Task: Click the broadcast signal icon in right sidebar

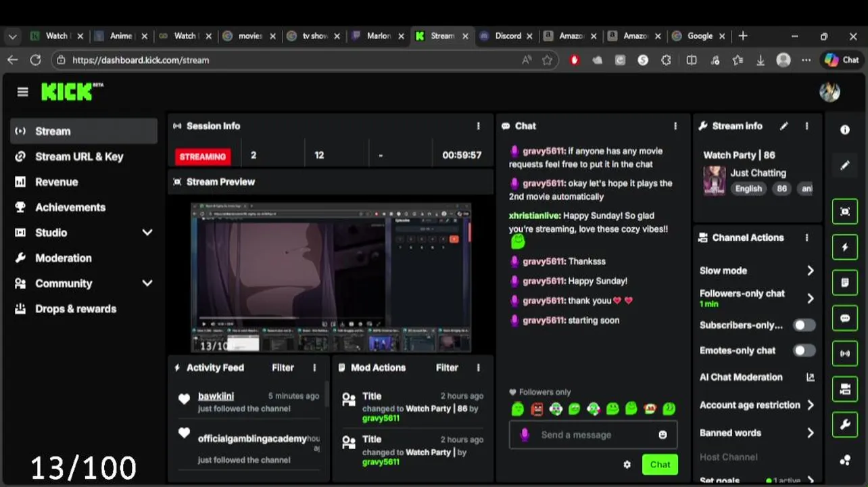Action: point(845,353)
